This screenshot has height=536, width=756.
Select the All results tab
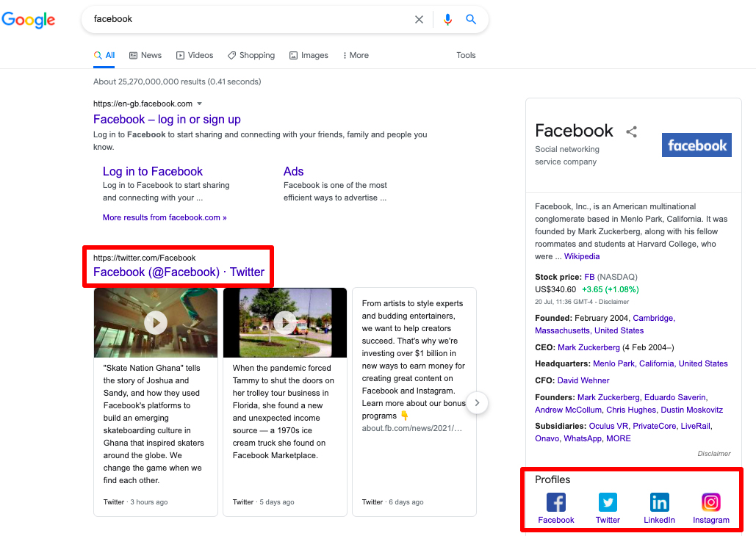104,55
